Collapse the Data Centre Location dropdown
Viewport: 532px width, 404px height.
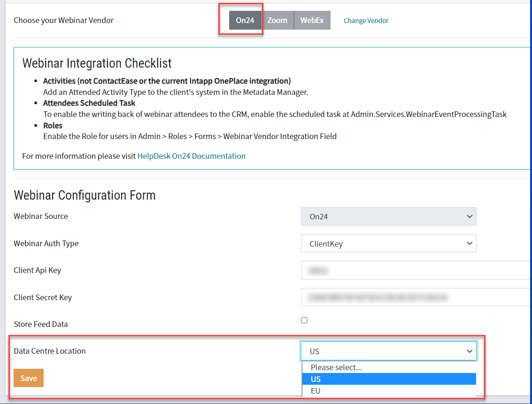(x=388, y=351)
